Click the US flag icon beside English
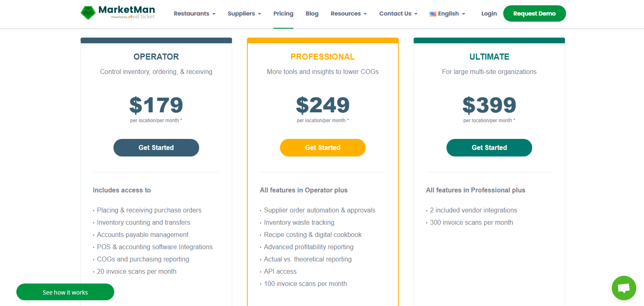The height and width of the screenshot is (306, 644). [432, 13]
